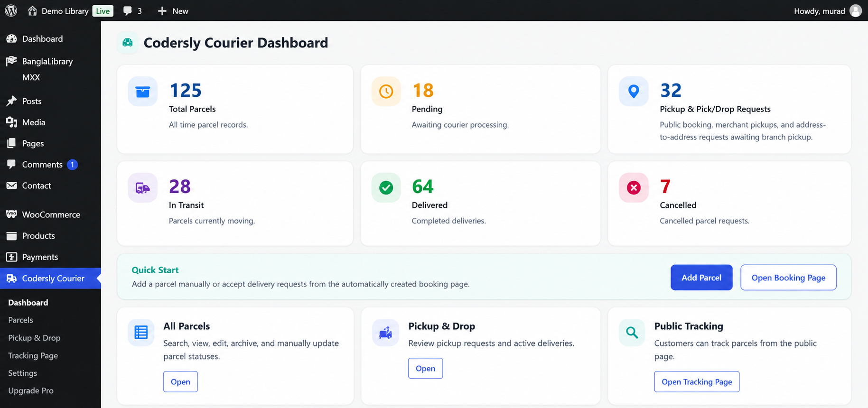Click the Posts pin icon
The width and height of the screenshot is (868, 408).
coord(11,101)
